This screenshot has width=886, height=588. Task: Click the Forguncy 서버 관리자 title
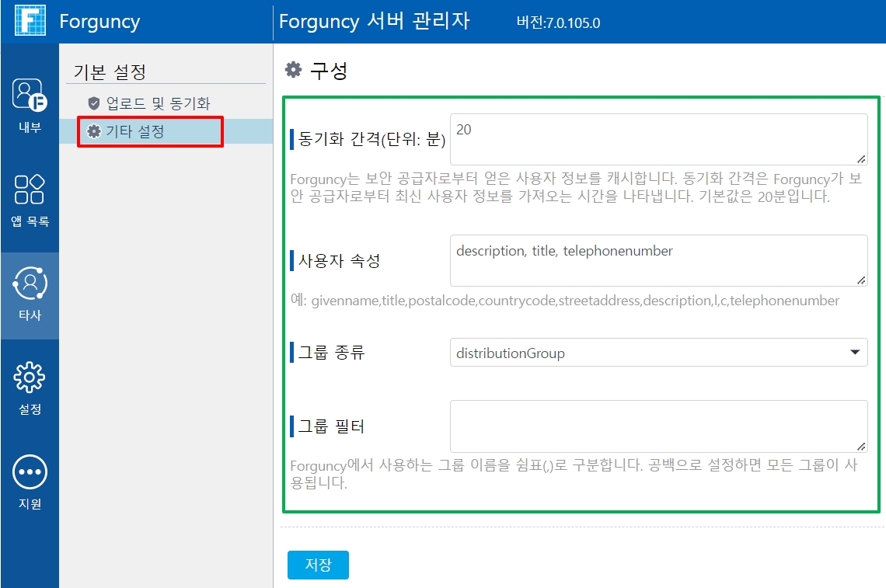click(x=374, y=21)
